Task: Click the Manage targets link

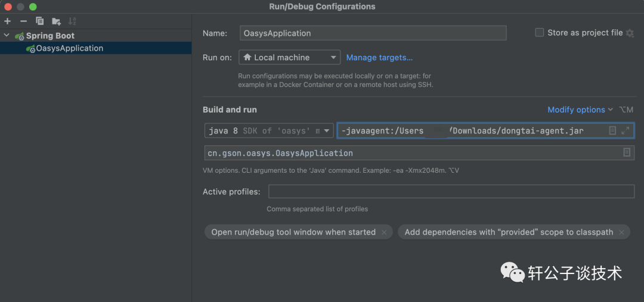Action: (379, 58)
